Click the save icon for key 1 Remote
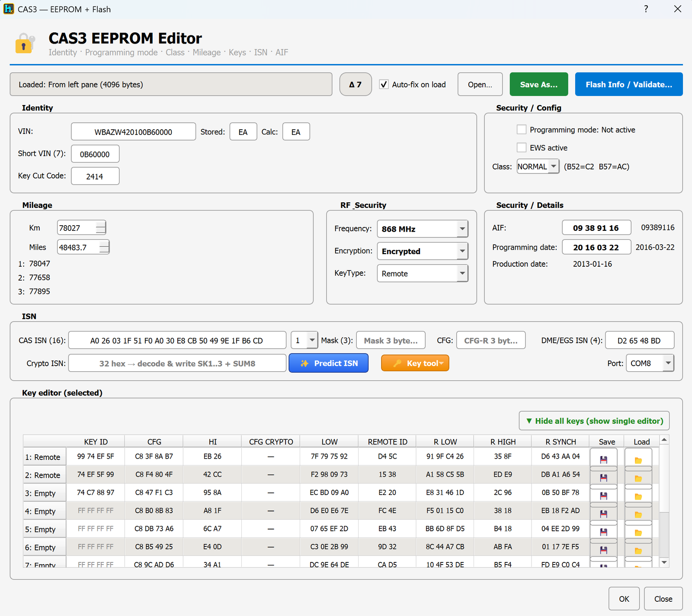The image size is (692, 616). click(x=603, y=459)
